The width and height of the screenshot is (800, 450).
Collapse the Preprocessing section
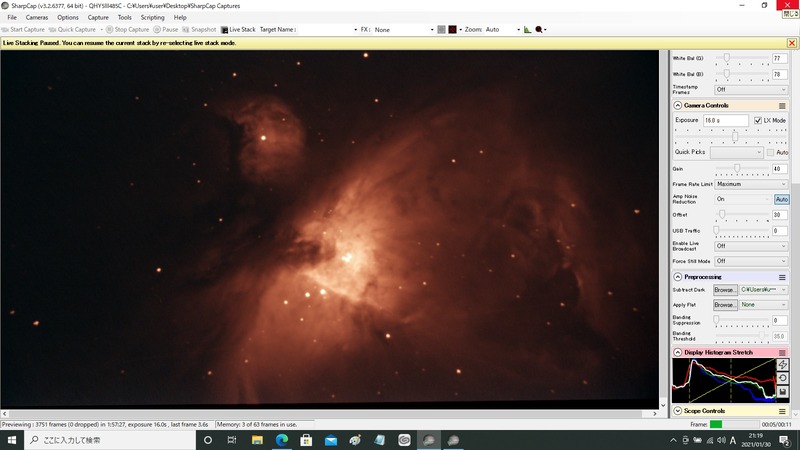coord(678,277)
